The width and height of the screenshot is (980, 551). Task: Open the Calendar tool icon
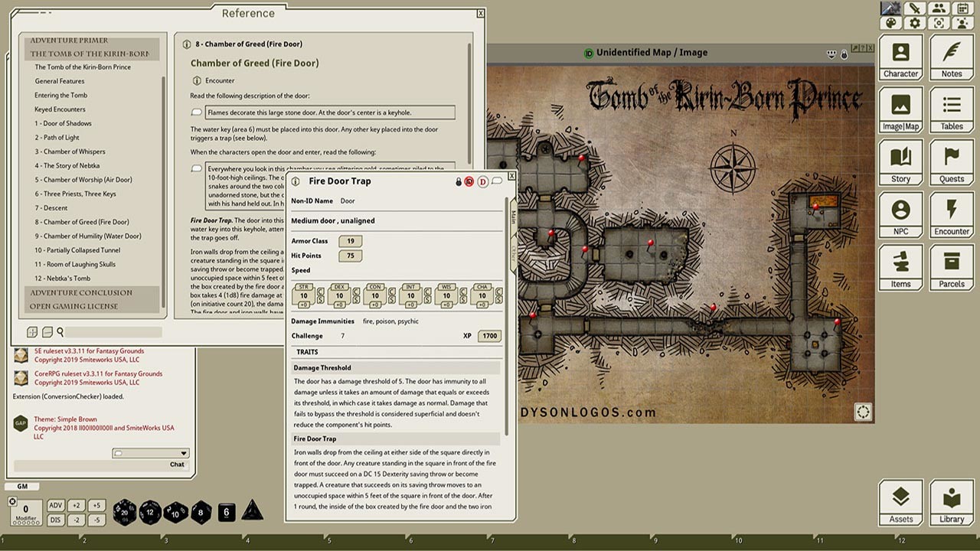[963, 8]
